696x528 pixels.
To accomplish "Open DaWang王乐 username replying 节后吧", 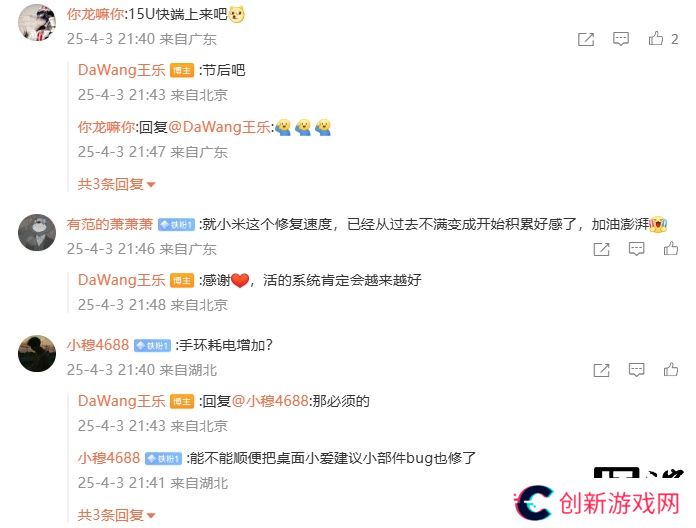I will click(121, 70).
